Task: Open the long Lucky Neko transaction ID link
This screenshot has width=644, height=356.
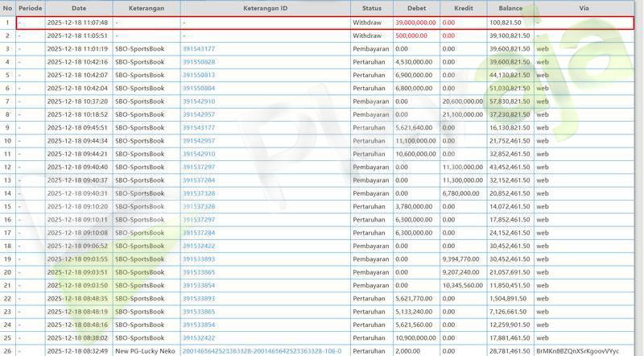Action: click(x=262, y=351)
